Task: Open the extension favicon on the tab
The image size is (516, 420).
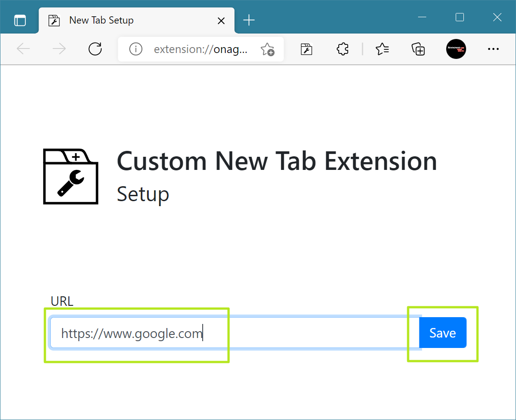Action: pyautogui.click(x=54, y=20)
